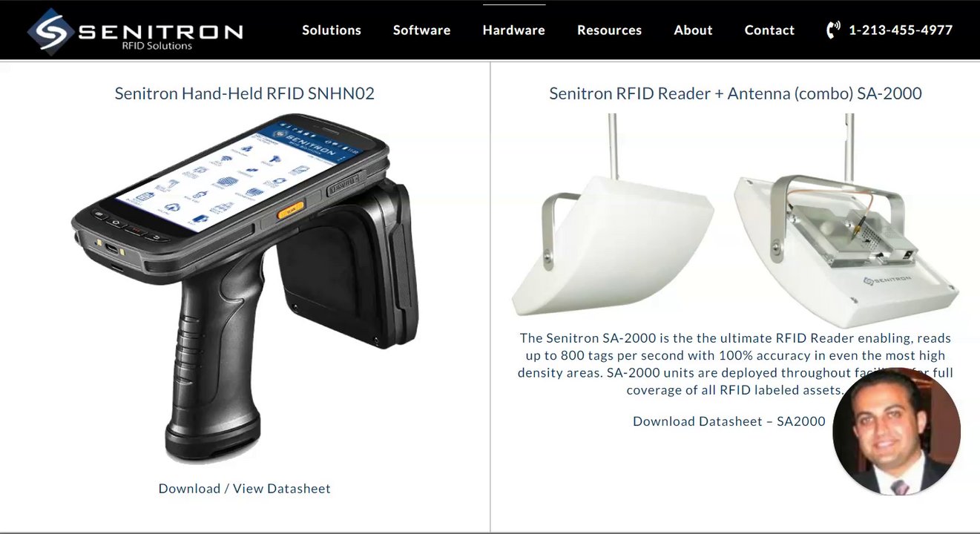This screenshot has width=980, height=534.
Task: Click the presenter's circular webcam avatar
Action: [897, 432]
